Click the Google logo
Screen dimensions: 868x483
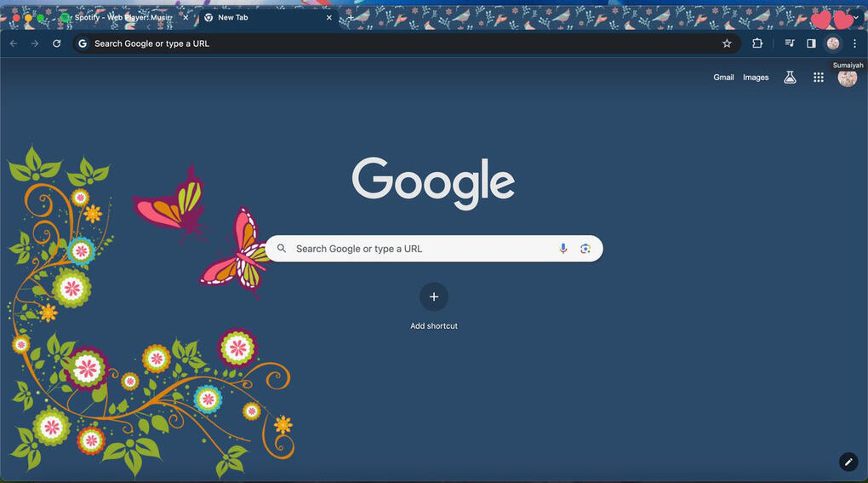pyautogui.click(x=433, y=182)
